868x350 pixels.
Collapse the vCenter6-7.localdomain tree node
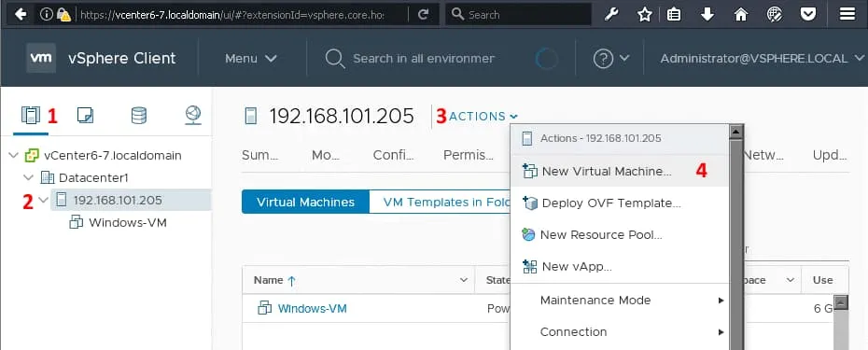[14, 156]
